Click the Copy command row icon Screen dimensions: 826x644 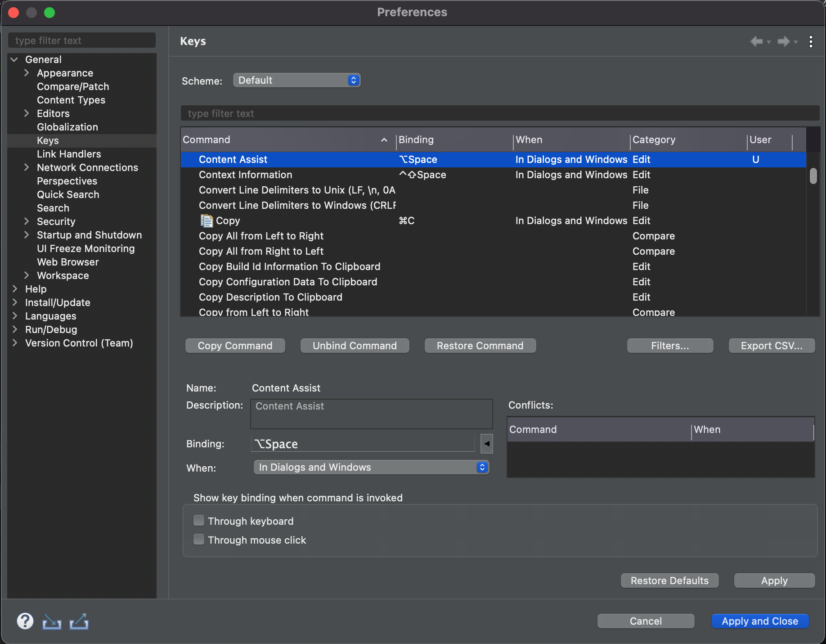(206, 221)
